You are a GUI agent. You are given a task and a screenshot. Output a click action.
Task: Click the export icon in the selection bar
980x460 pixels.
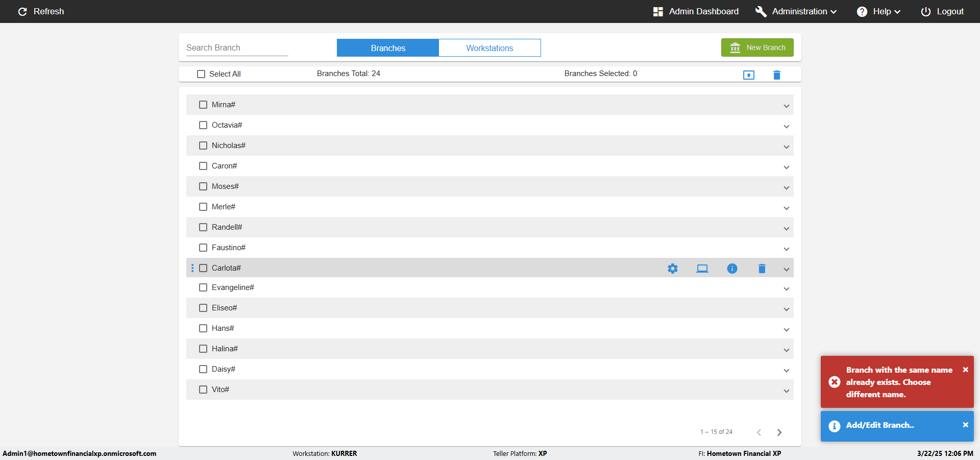749,75
